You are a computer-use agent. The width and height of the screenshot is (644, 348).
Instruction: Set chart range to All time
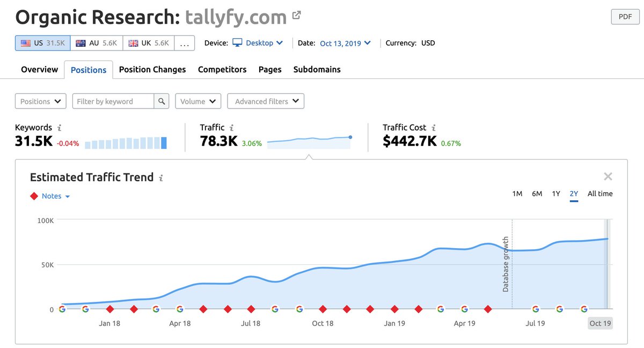click(600, 194)
